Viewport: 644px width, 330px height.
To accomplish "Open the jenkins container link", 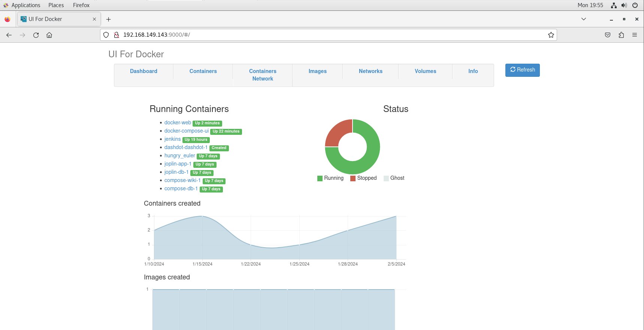I will pyautogui.click(x=172, y=139).
